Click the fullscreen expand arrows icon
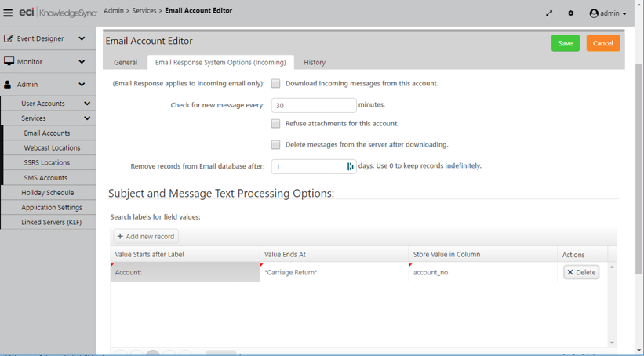This screenshot has width=644, height=356. pyautogui.click(x=549, y=13)
